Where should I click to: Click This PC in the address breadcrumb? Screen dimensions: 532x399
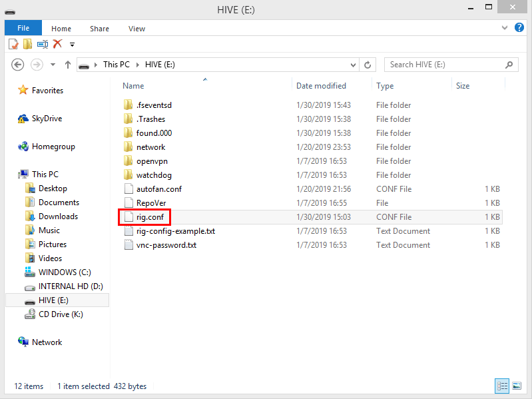pos(116,65)
